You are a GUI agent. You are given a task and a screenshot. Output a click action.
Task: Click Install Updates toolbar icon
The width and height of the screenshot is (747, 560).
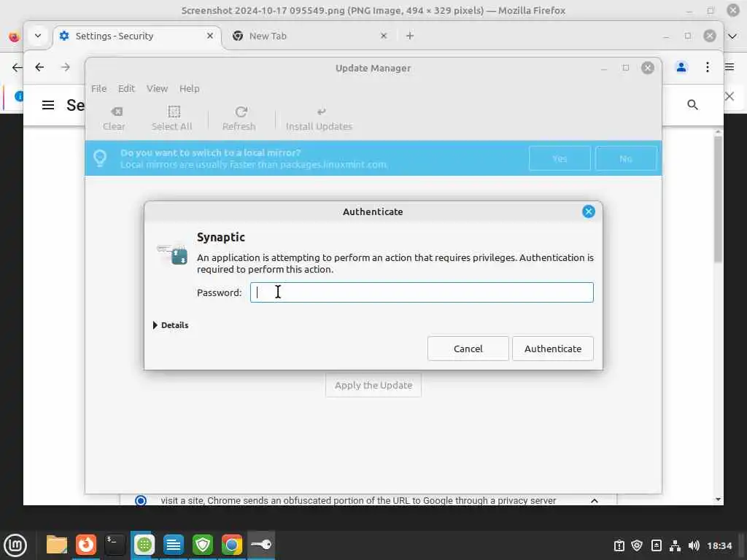[x=320, y=118]
